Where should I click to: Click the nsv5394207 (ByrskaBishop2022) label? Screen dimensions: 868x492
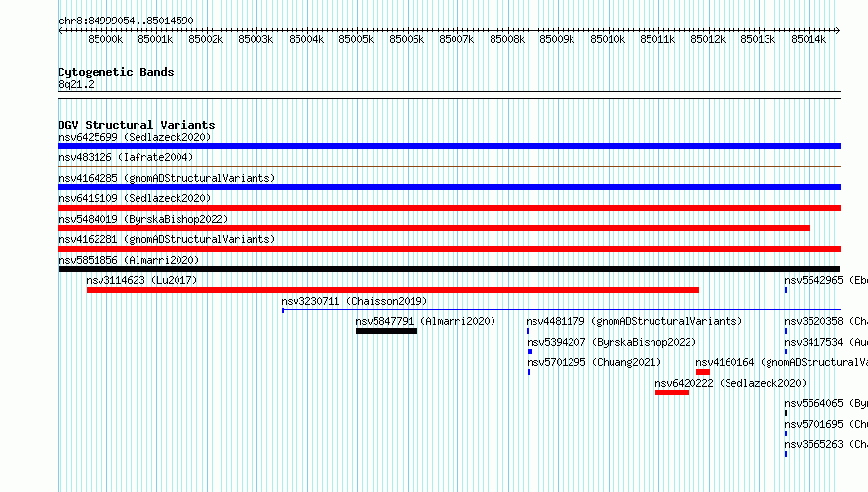pyautogui.click(x=612, y=342)
